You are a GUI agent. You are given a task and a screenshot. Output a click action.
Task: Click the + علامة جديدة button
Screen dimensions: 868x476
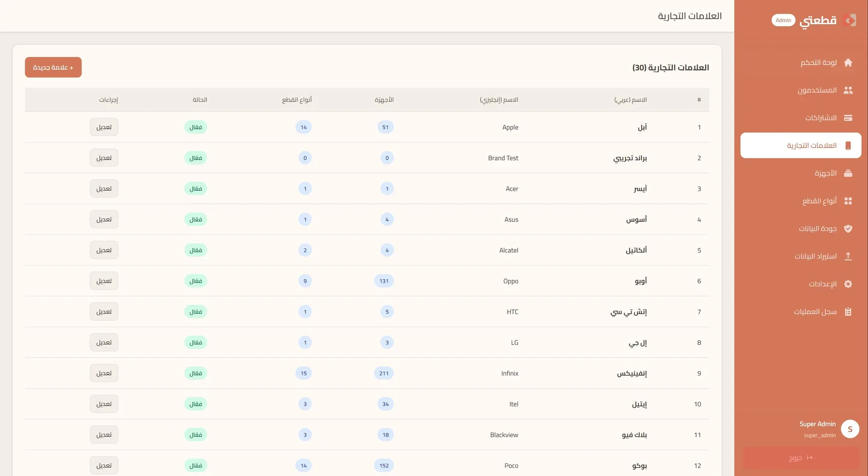click(53, 67)
